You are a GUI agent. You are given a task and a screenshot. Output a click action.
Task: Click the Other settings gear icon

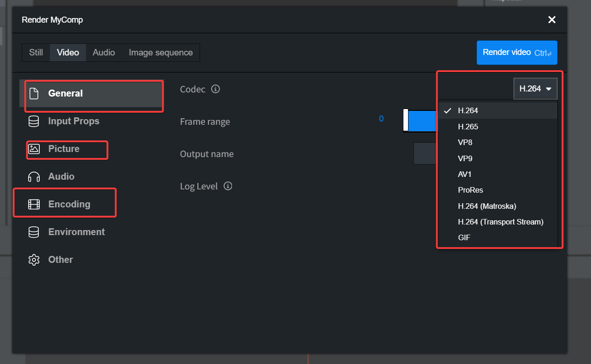[x=34, y=260]
